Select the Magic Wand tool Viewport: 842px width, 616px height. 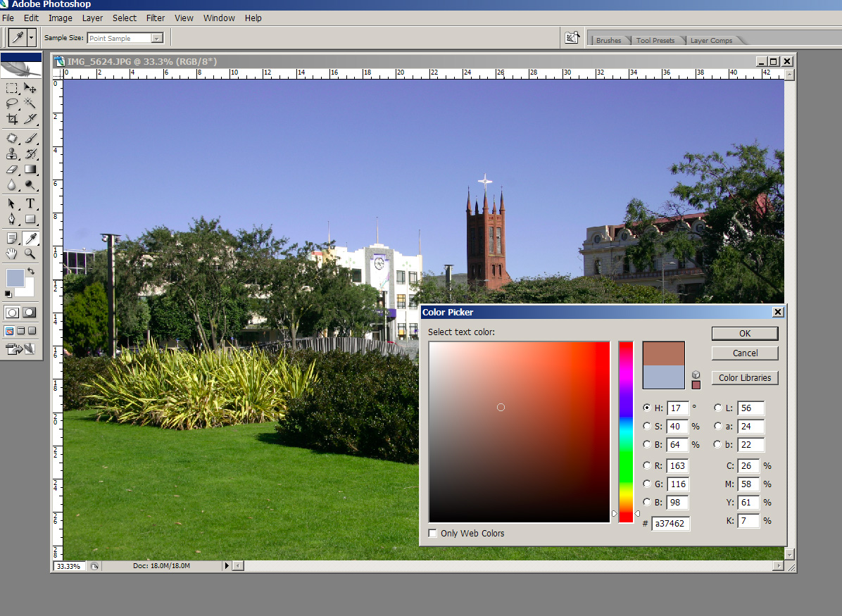point(30,103)
